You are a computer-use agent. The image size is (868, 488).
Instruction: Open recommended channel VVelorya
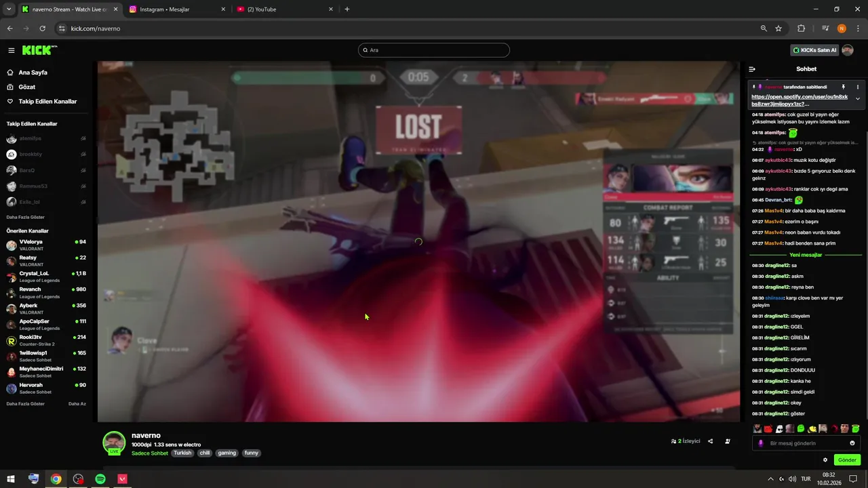(46, 245)
